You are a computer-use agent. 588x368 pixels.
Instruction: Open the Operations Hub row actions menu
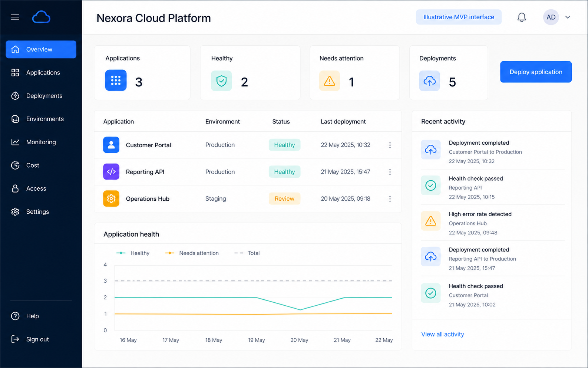point(390,199)
